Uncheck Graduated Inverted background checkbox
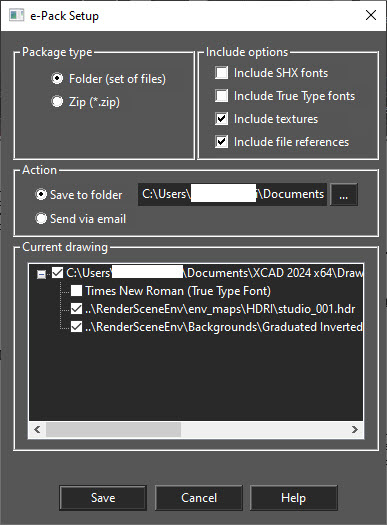387x525 pixels. coord(76,327)
